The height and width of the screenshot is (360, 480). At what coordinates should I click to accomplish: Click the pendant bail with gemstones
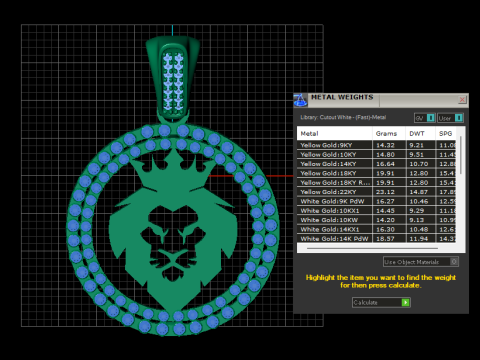[173, 77]
